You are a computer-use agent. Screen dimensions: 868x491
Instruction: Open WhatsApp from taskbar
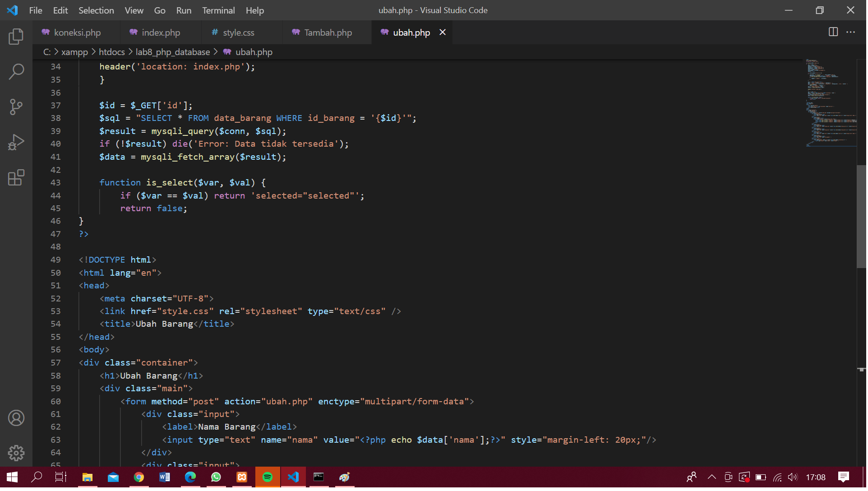pyautogui.click(x=216, y=477)
